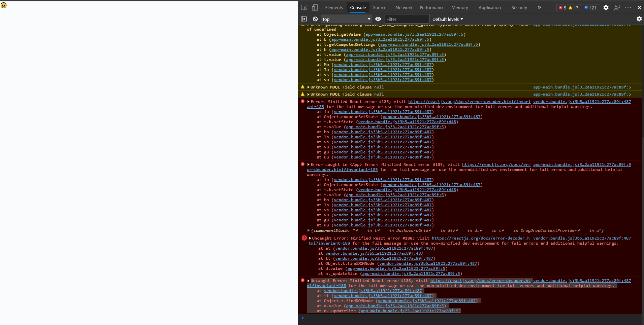
Task: Open the Issues counter showing 121
Action: point(590,7)
